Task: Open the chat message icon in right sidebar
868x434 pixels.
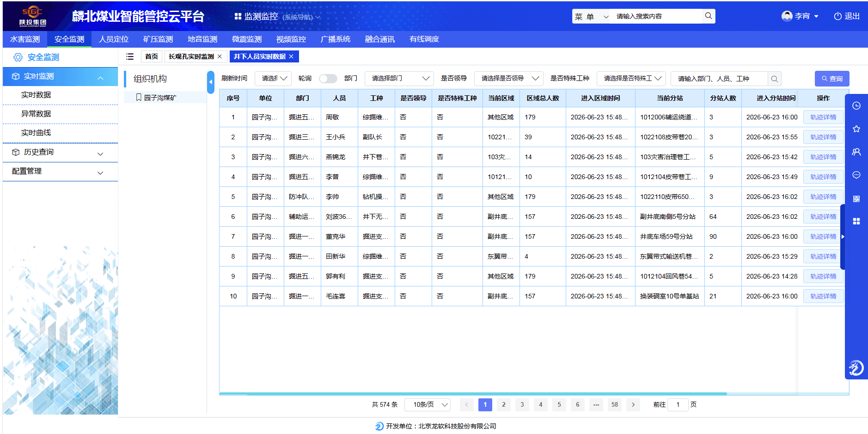Action: pyautogui.click(x=856, y=175)
